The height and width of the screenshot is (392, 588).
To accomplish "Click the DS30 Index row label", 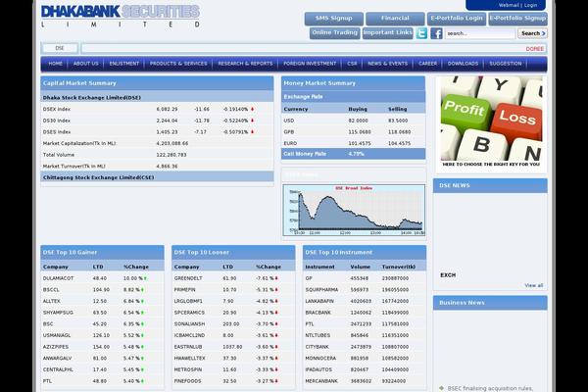I will [x=57, y=121].
